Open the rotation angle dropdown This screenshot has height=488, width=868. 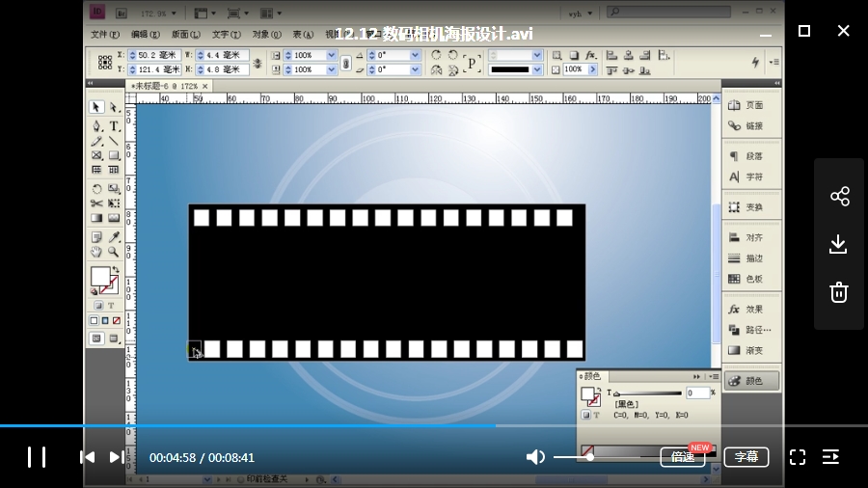pyautogui.click(x=415, y=55)
